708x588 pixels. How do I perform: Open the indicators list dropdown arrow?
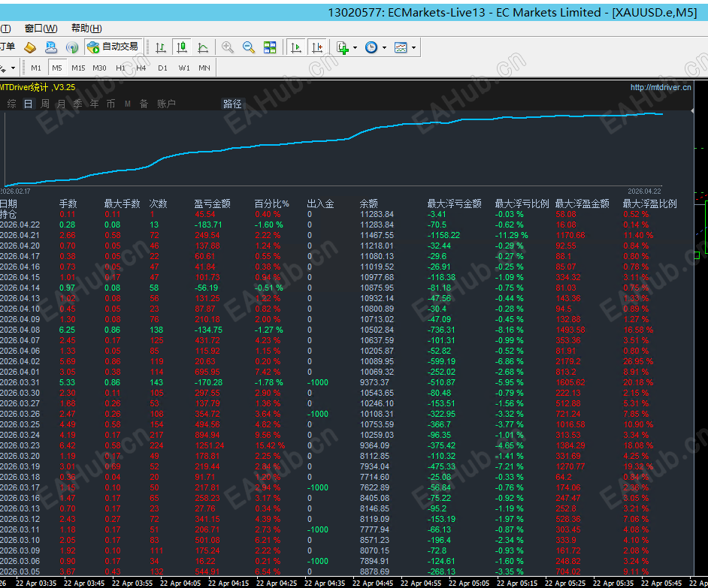tap(355, 47)
